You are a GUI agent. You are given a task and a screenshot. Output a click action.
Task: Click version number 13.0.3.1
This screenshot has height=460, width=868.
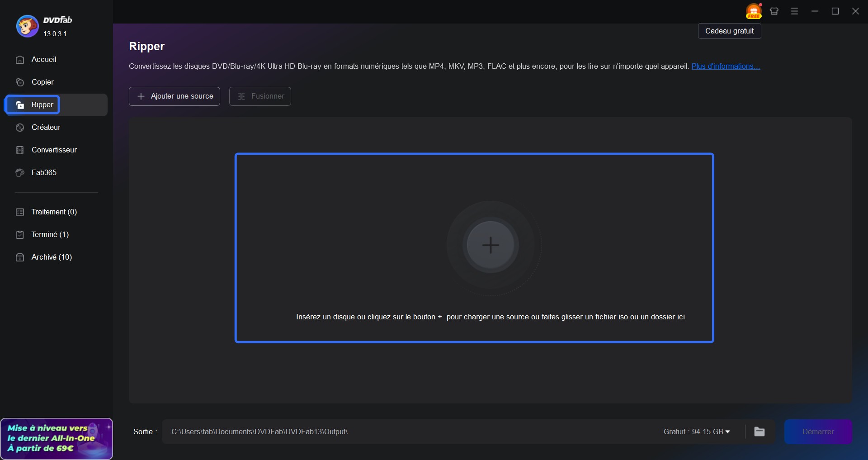[55, 34]
